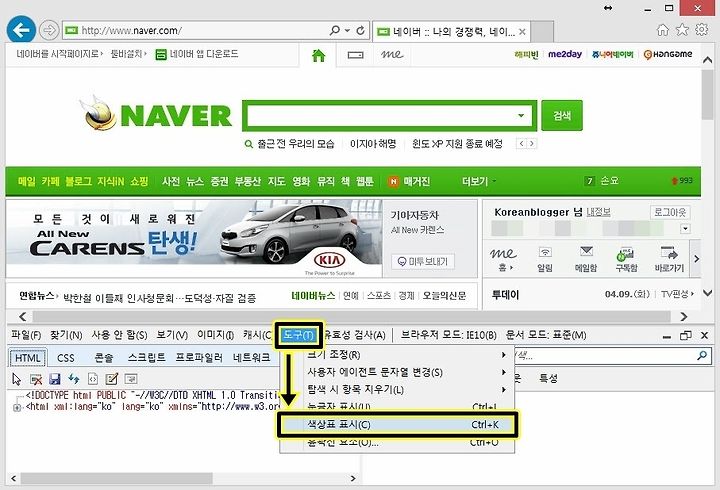Switch to the 스크립트 tab
Viewport: 720px width, 490px height.
tap(146, 358)
